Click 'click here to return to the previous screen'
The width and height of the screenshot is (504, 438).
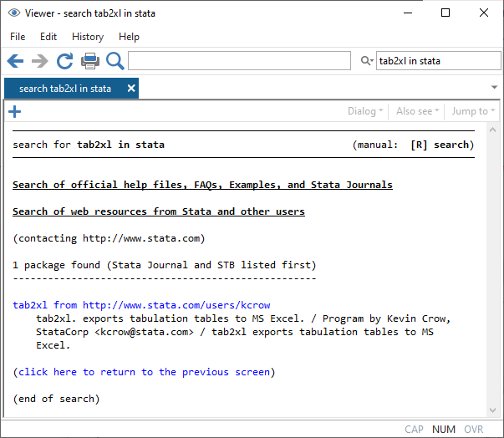click(x=144, y=372)
